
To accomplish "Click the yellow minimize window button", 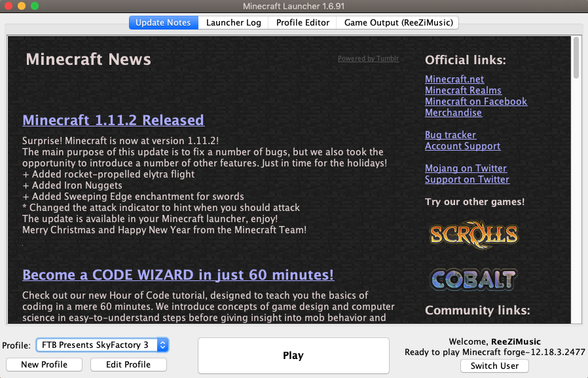I will point(22,6).
